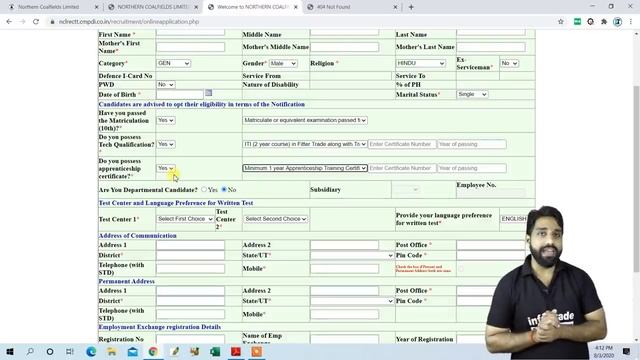Open the Ex-Serviceman dropdown
The width and height of the screenshot is (640, 360).
coord(509,63)
